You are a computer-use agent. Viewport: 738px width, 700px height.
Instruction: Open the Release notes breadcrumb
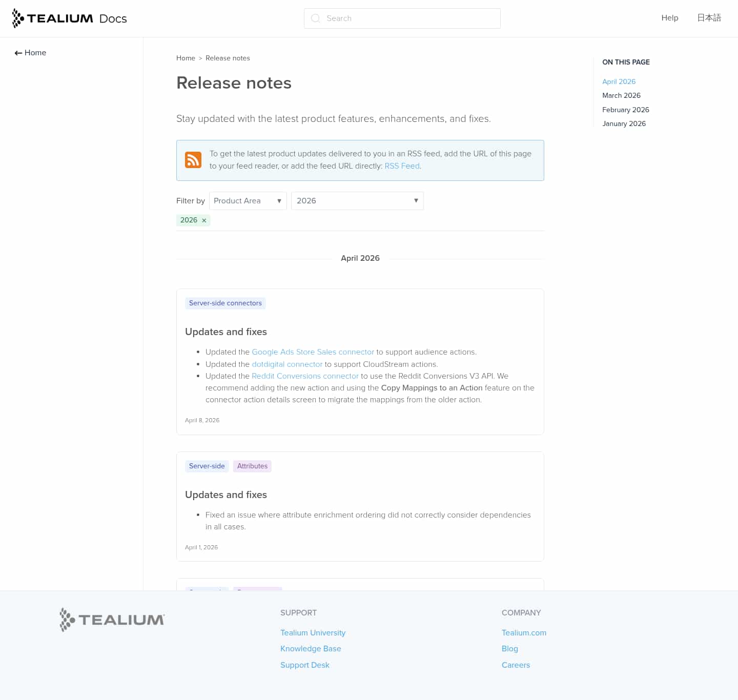click(228, 58)
